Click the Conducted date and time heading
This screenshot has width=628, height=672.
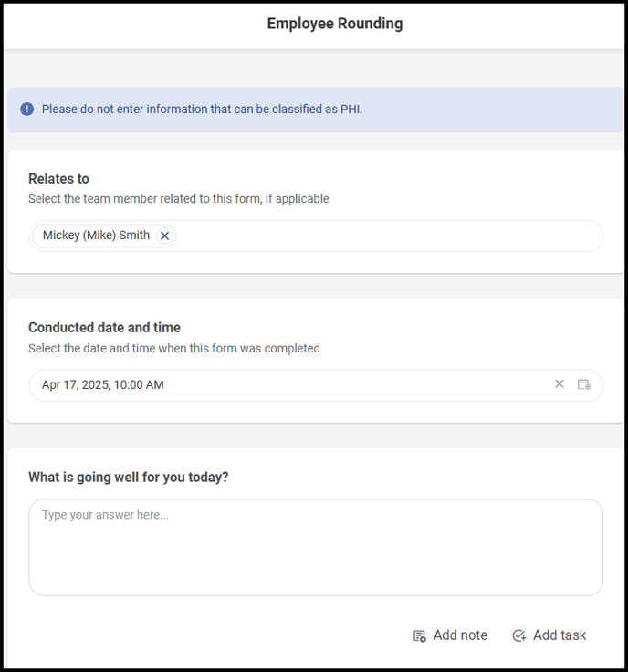click(105, 328)
